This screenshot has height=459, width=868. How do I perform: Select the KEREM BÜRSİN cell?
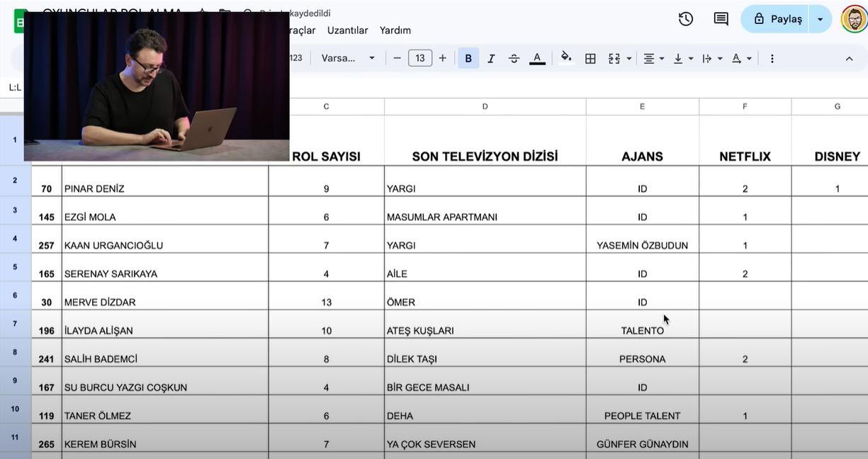click(x=165, y=437)
